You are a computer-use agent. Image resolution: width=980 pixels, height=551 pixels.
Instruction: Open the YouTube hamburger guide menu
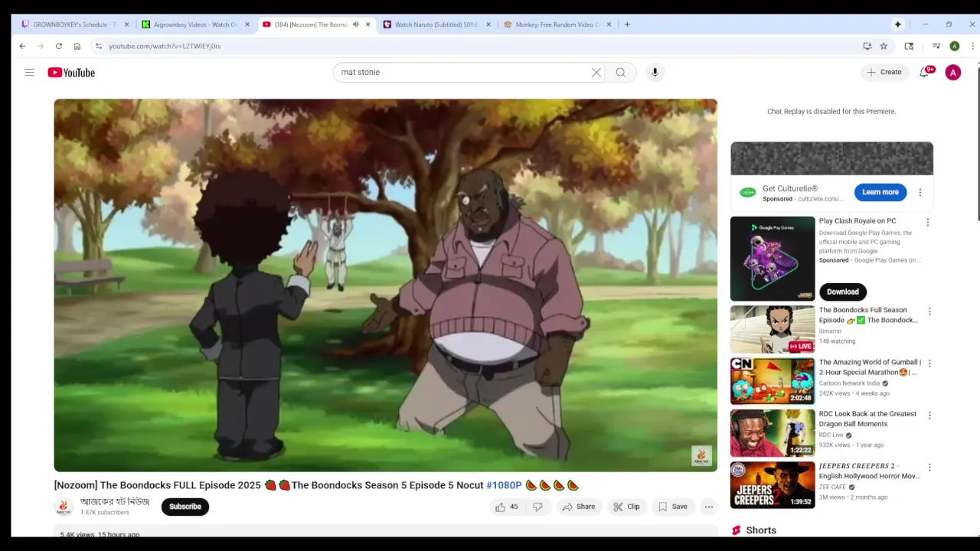tap(29, 72)
